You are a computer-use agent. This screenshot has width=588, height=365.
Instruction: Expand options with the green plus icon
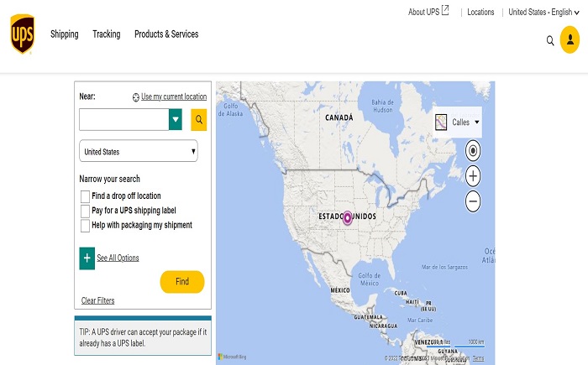[x=87, y=258]
